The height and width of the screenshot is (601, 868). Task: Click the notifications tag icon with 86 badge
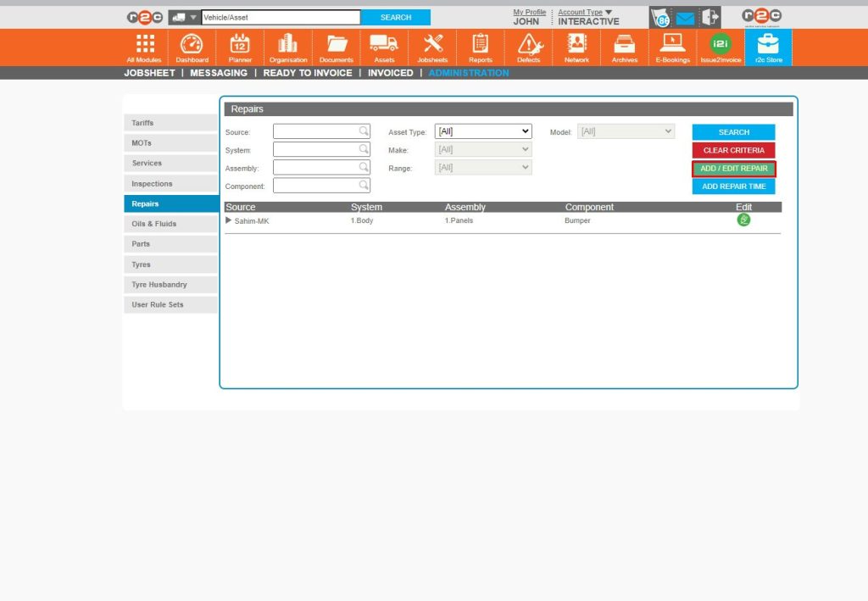tap(659, 18)
